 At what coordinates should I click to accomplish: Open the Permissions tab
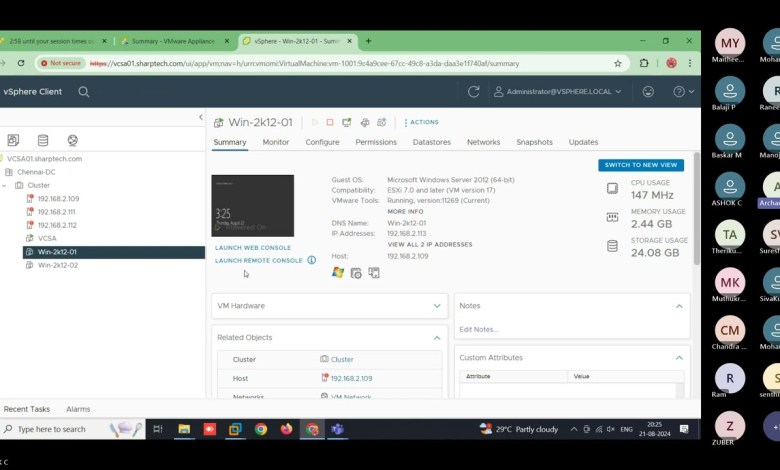[376, 142]
